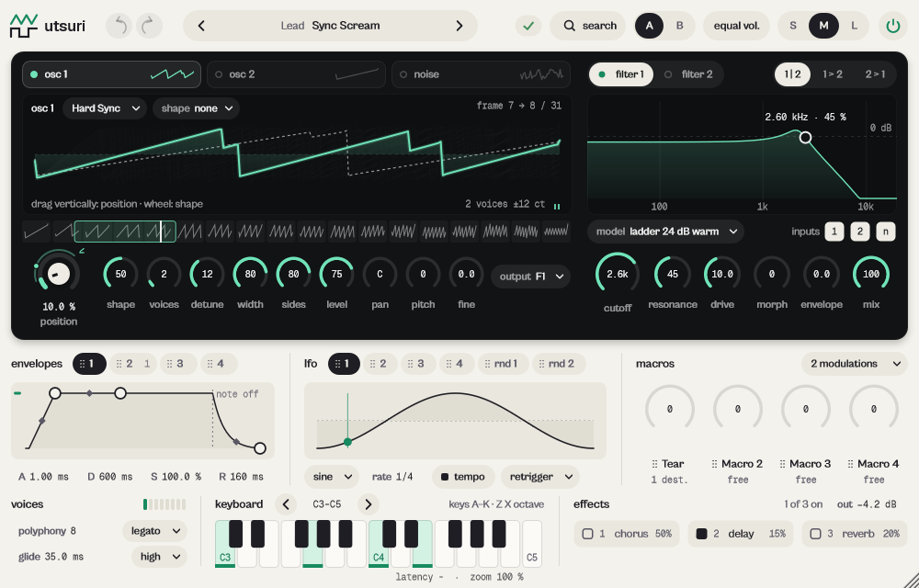919x588 pixels.
Task: Open the retrigger mode dropdown
Action: click(x=540, y=477)
